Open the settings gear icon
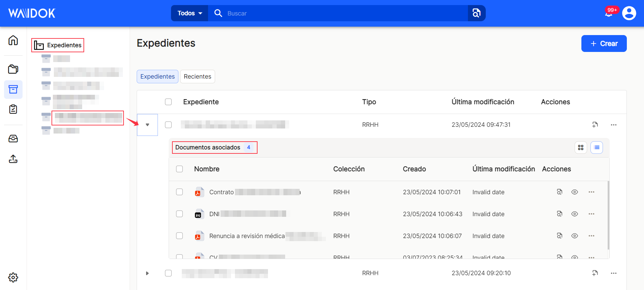The height and width of the screenshot is (290, 644). pyautogui.click(x=13, y=278)
